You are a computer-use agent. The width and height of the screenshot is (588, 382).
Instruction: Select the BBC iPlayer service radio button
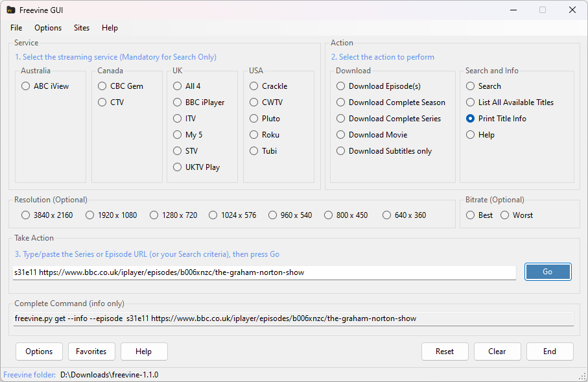[x=178, y=102]
